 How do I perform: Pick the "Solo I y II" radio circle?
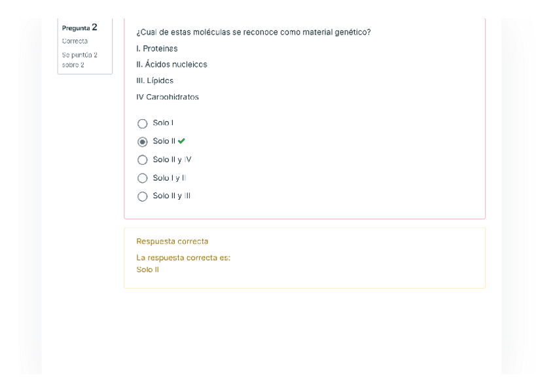pos(143,178)
